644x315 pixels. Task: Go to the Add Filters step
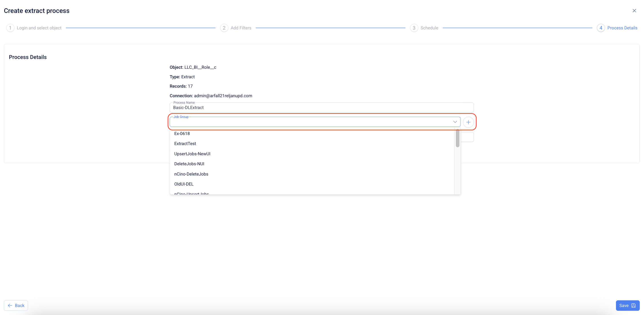tap(241, 28)
